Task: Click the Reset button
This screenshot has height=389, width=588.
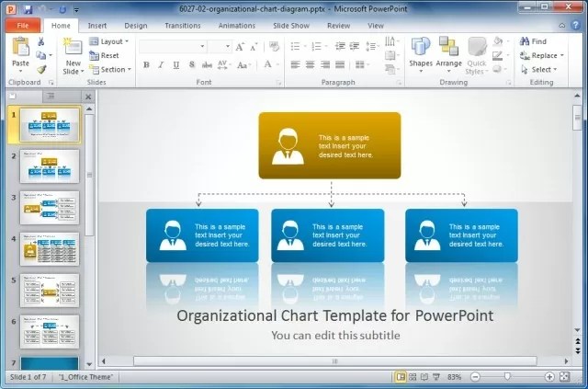Action: coord(104,55)
